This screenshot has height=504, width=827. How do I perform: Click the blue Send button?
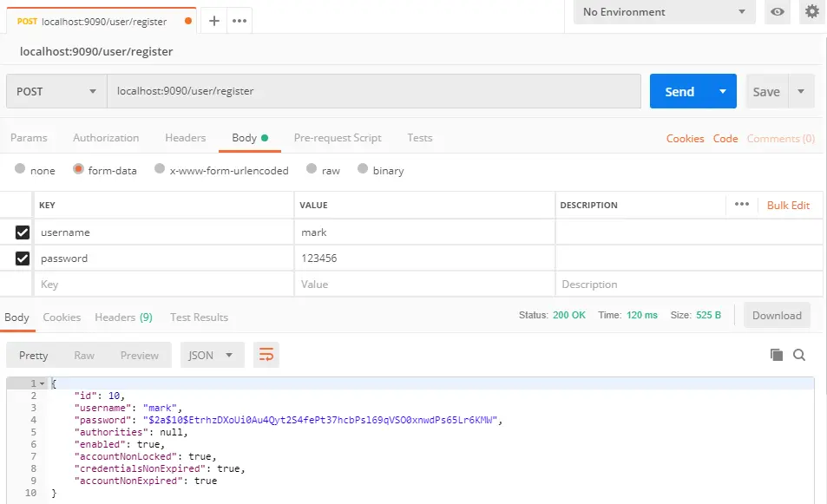click(x=679, y=91)
